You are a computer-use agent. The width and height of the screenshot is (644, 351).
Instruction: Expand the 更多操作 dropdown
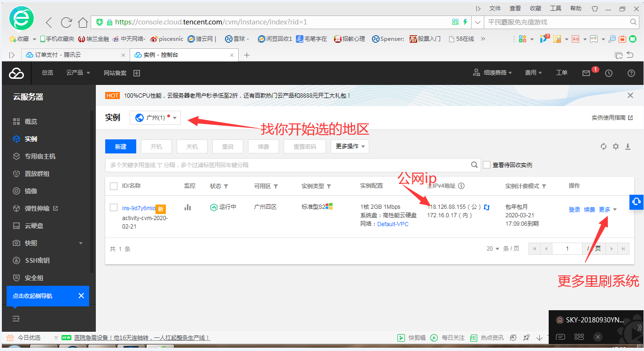350,146
